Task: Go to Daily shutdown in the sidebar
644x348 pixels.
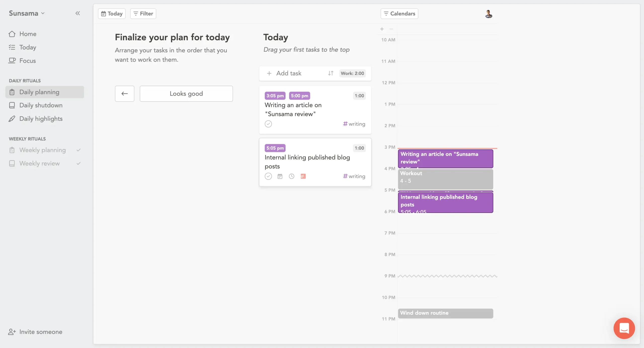Action: pyautogui.click(x=41, y=105)
